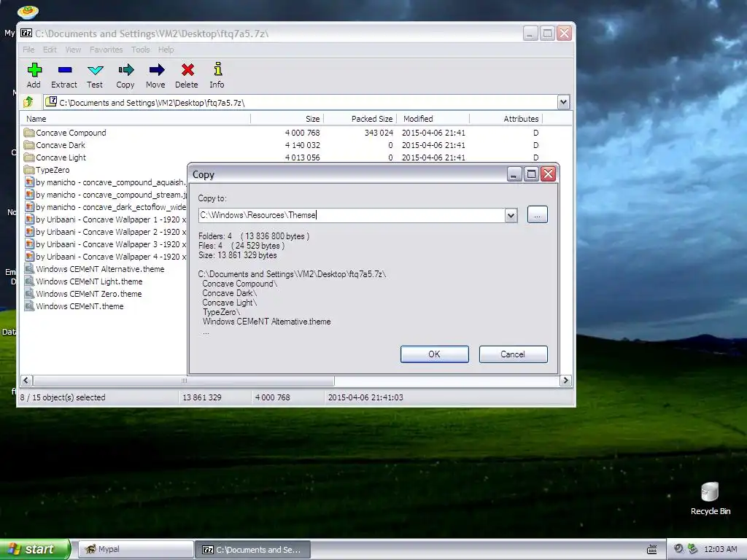Open the Windows start menu
747x560 pixels.
(34, 549)
